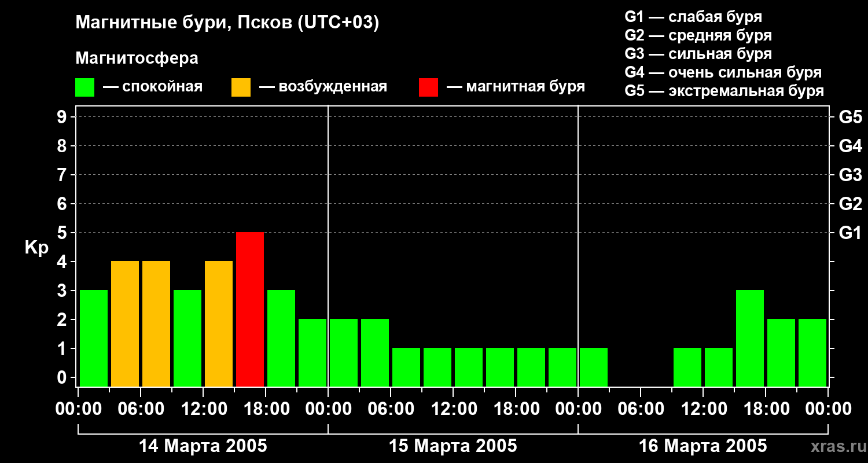The width and height of the screenshot is (868, 463).
Task: Click 'G4 — очень сильная буря' legend line
Action: 723,72
